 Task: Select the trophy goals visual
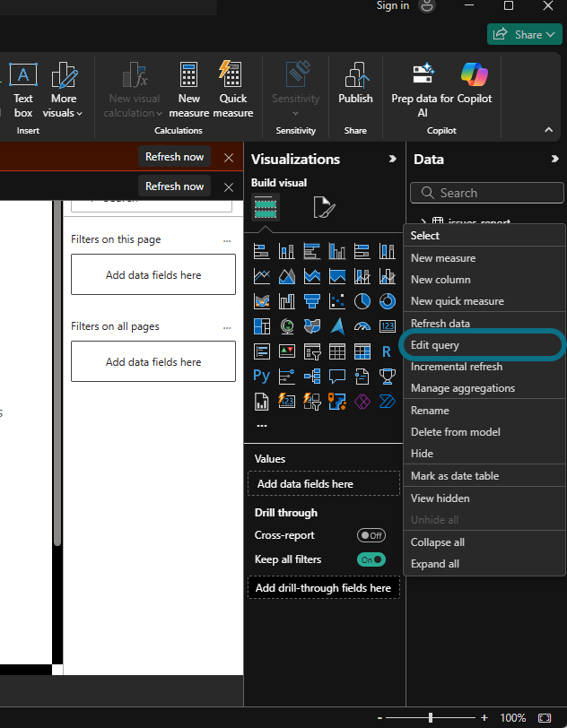click(388, 377)
